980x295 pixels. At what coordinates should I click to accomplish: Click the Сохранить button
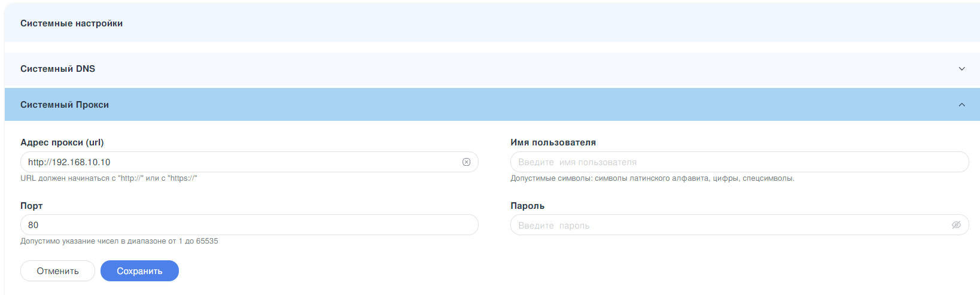(139, 271)
